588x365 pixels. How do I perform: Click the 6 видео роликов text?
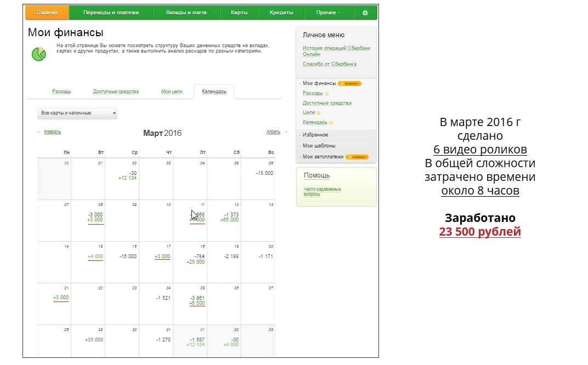pos(480,150)
